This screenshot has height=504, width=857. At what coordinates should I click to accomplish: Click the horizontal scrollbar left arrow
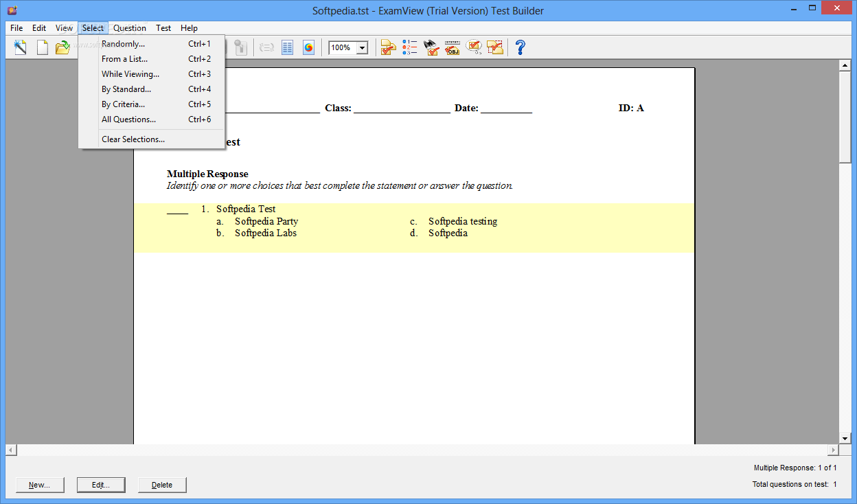pos(11,450)
